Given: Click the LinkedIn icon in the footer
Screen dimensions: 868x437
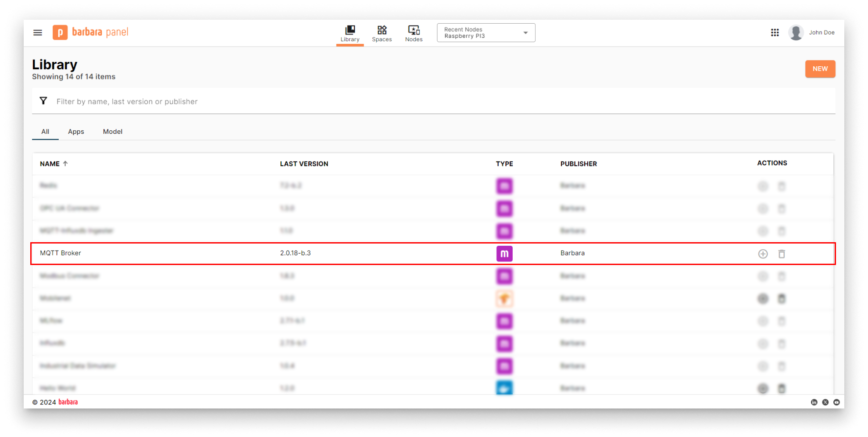Looking at the screenshot, I should pyautogui.click(x=814, y=402).
